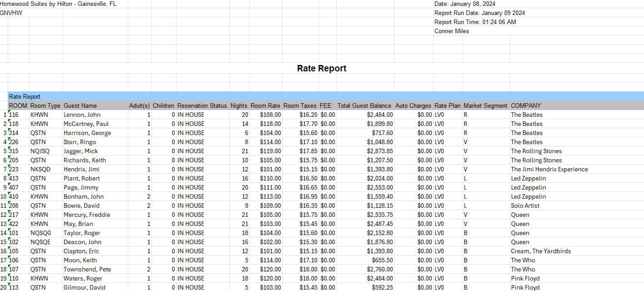
Task: Select the $2,873.85 balance cell
Action: pyautogui.click(x=380, y=151)
